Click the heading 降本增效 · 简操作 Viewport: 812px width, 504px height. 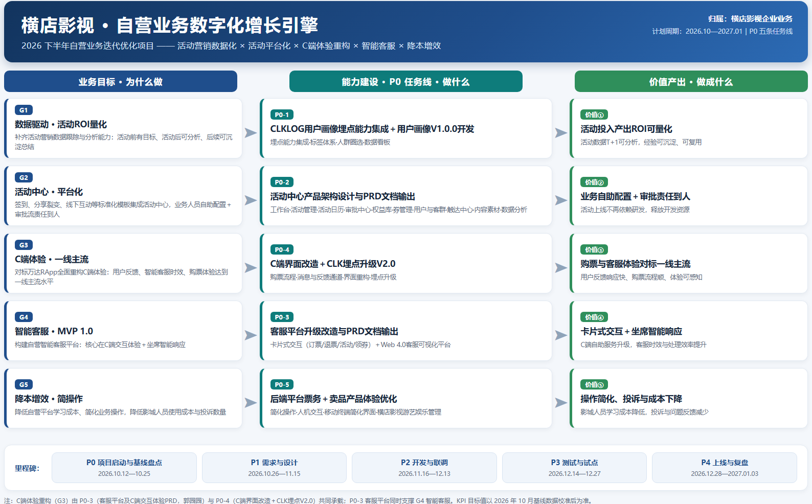tap(49, 399)
